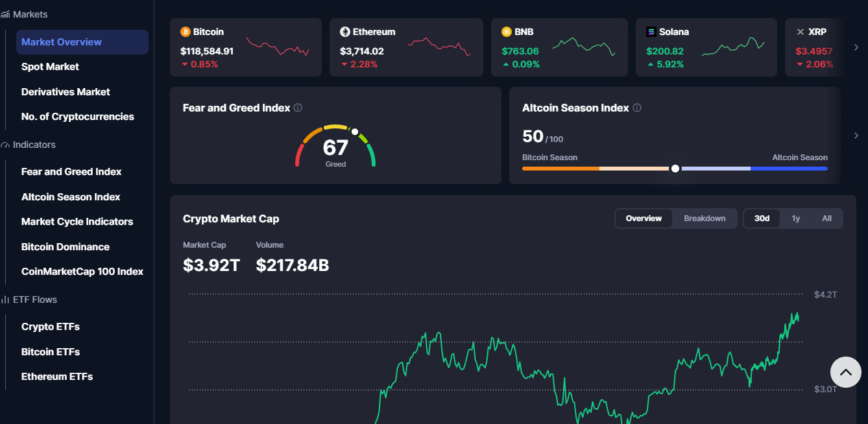Click the $3.92T market cap value

coord(211,265)
